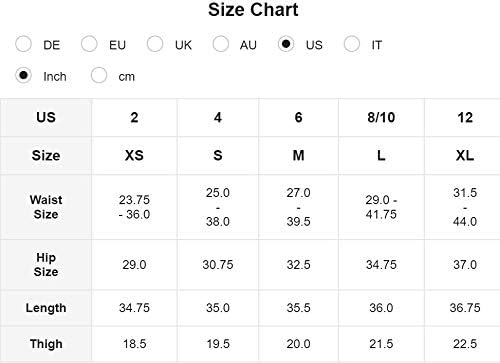Select the Inch unit radio button

(x=23, y=75)
